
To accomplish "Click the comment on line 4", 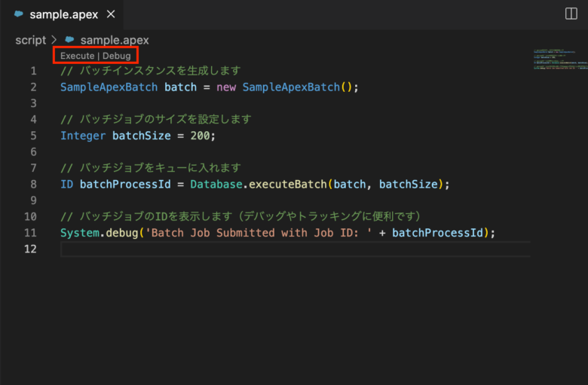I will (x=155, y=119).
